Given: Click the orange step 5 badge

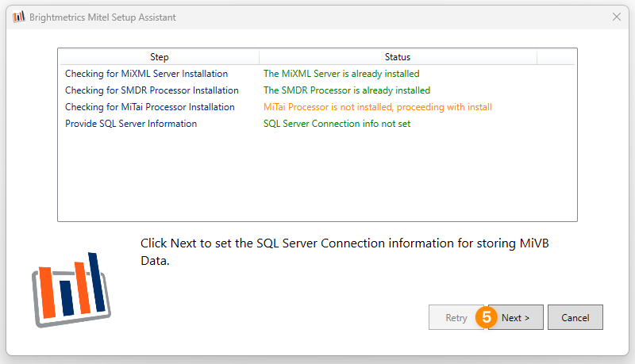Looking at the screenshot, I should (486, 317).
